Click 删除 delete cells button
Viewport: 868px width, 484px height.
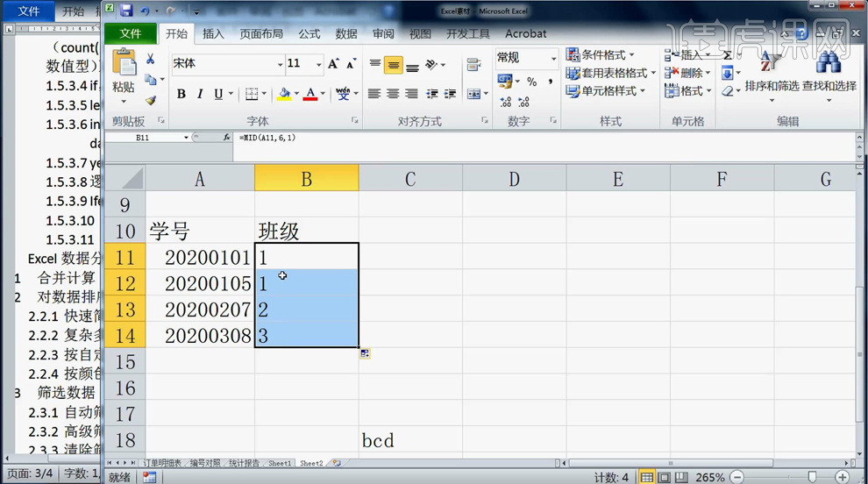(687, 73)
